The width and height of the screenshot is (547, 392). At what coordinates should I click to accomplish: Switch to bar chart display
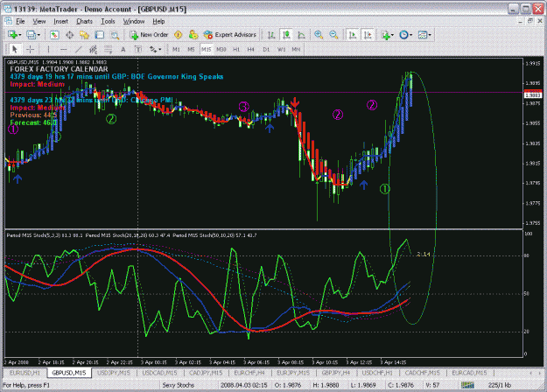(271, 35)
